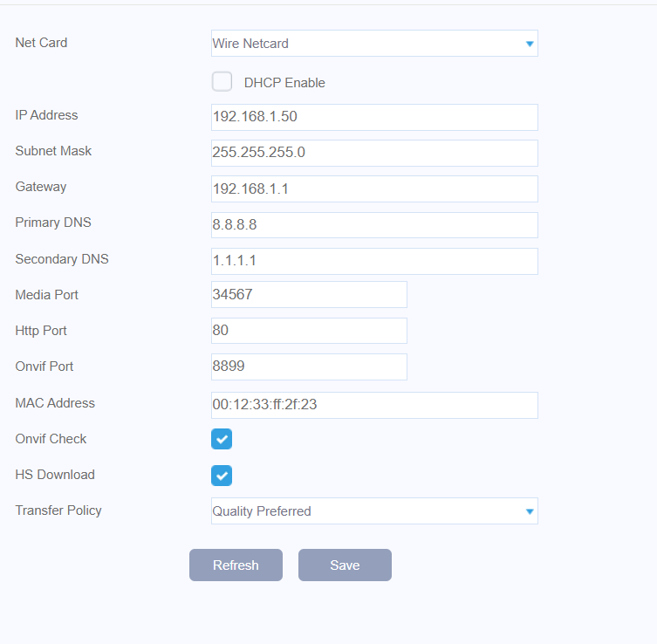Click the Transfer Policy dropdown arrow
This screenshot has height=644, width=657.
click(x=529, y=511)
